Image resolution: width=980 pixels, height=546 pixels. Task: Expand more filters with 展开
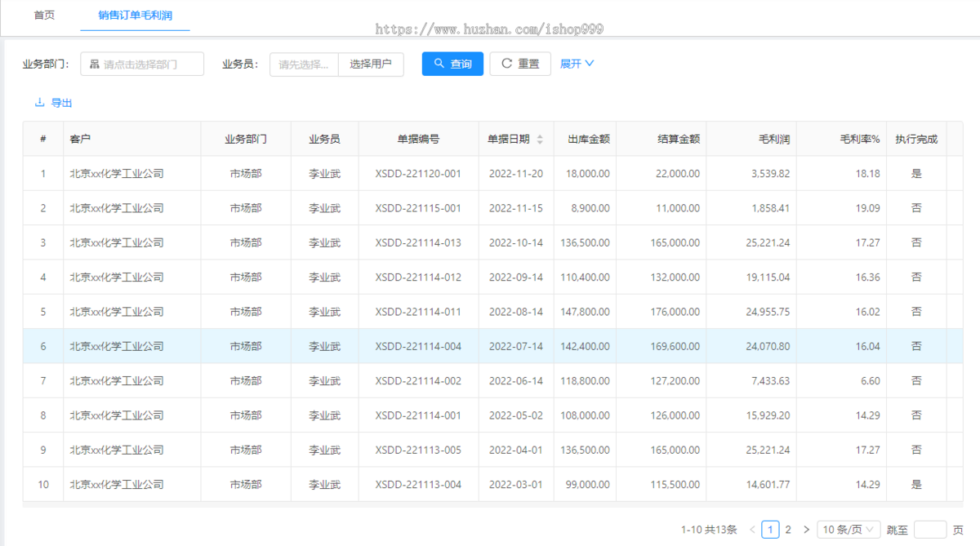(x=577, y=64)
